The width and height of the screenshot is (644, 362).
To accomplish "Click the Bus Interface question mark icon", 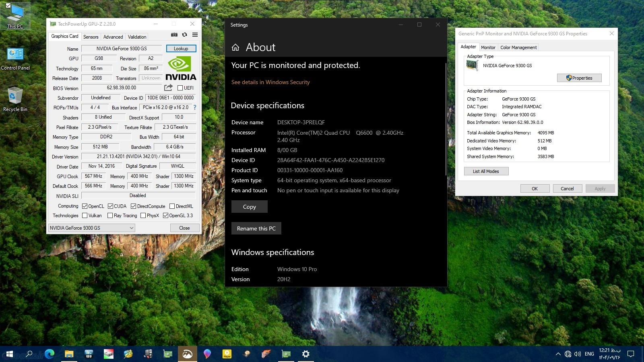I will pos(195,107).
